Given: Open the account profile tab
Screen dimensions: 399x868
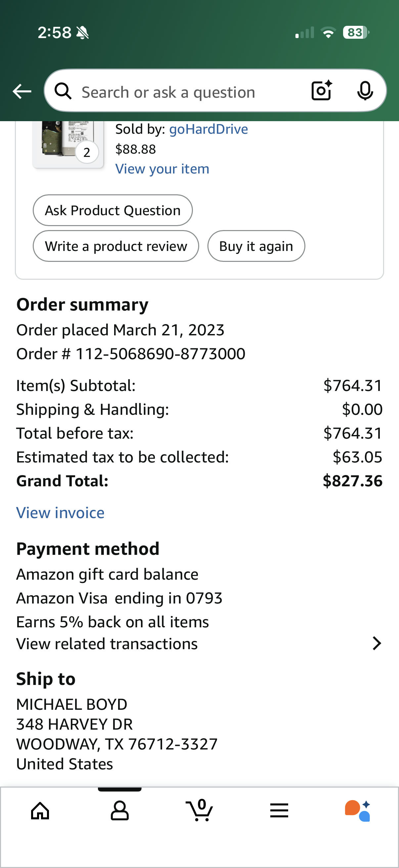Looking at the screenshot, I should [119, 810].
